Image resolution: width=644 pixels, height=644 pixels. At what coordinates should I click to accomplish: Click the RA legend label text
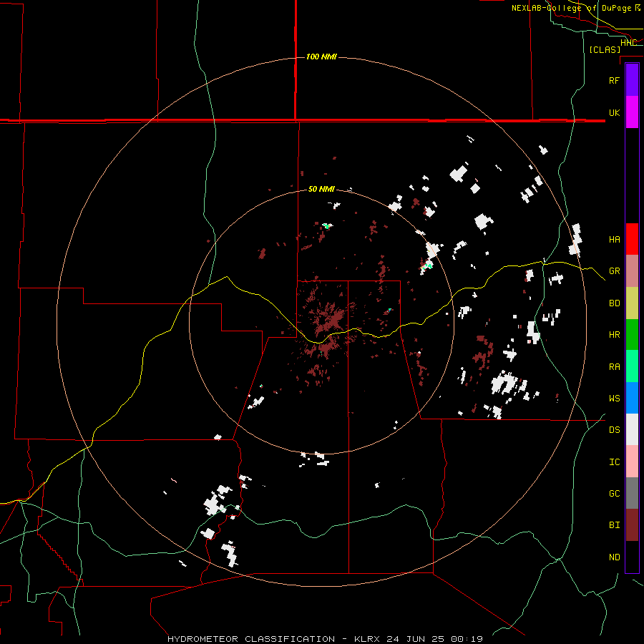(614, 367)
